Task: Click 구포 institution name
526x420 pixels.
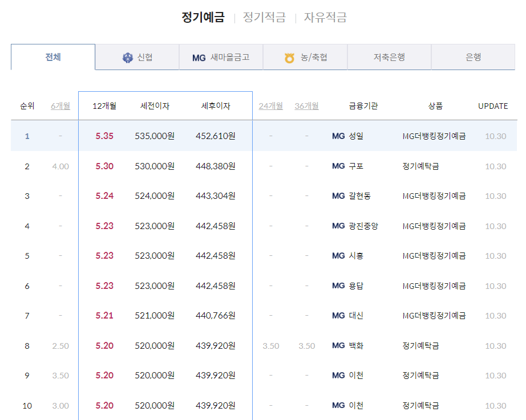Action: coord(356,166)
